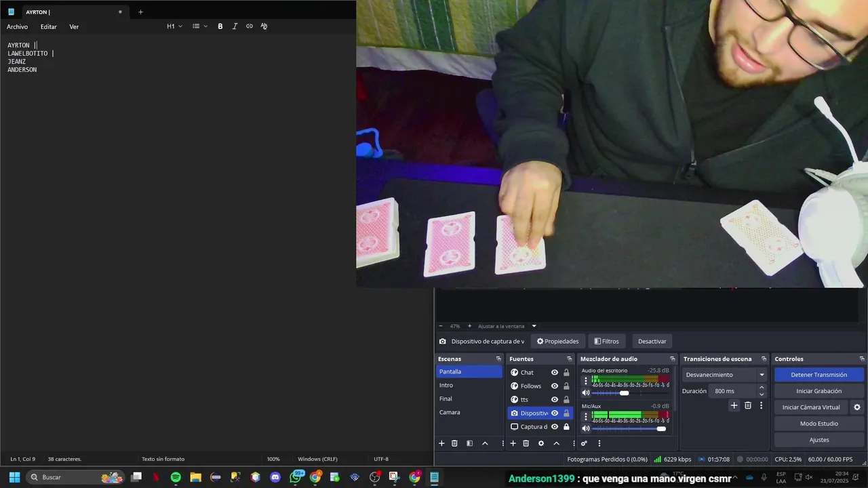Mute Mic/Aux speaker
The image size is (868, 488).
tap(586, 428)
